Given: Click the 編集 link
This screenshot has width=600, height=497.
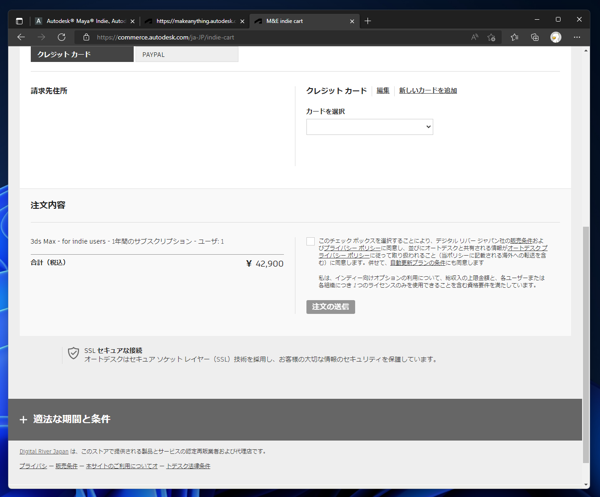Looking at the screenshot, I should pyautogui.click(x=383, y=91).
